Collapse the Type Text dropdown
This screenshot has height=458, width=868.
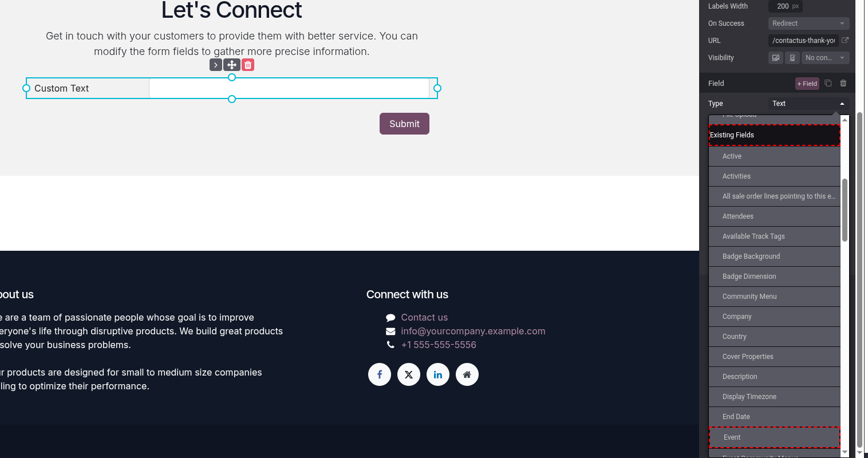click(808, 104)
